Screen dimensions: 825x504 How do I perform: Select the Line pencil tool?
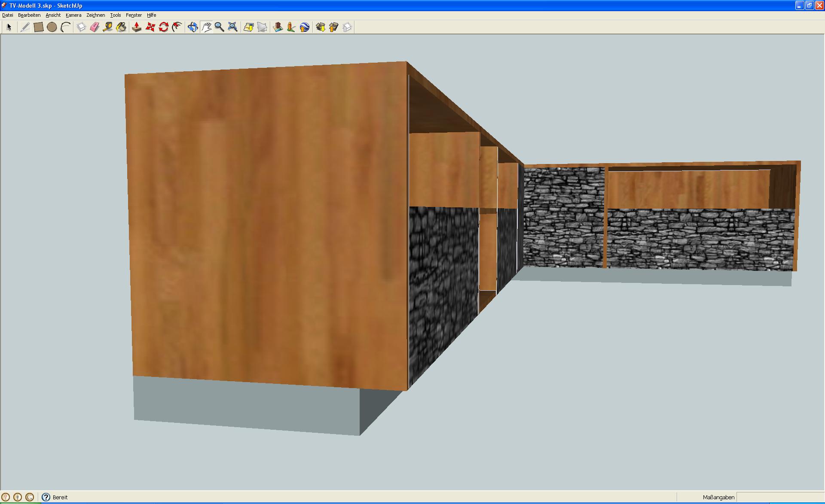tap(25, 27)
